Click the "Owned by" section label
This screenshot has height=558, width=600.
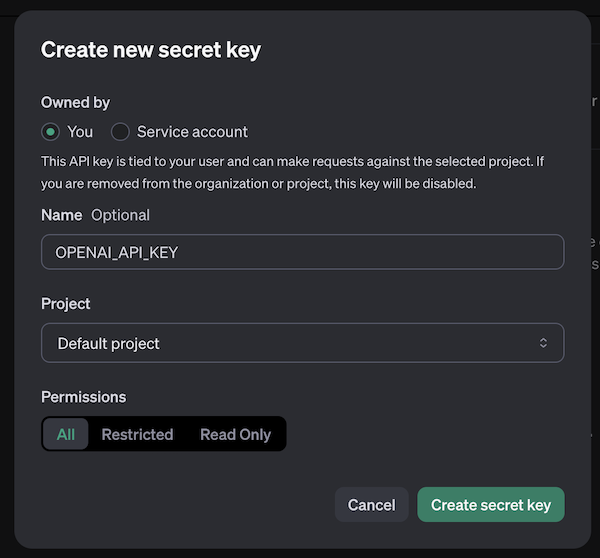[75, 102]
